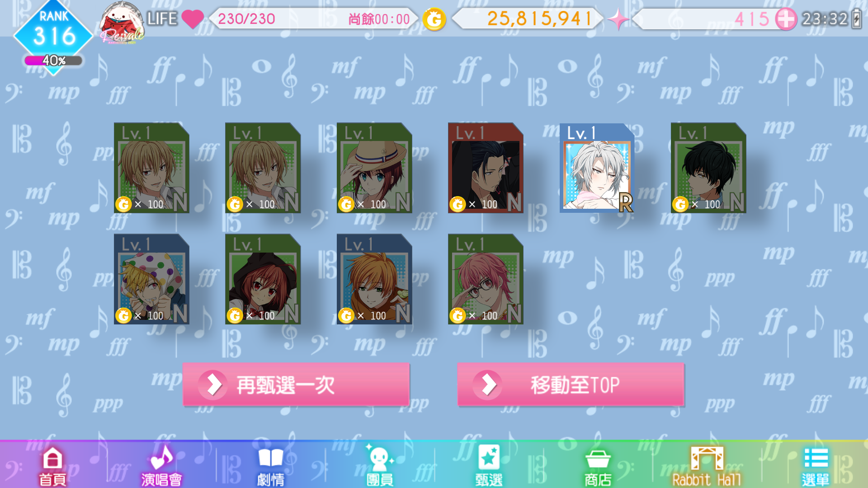Click 移動至TOP button
Screen dimensions: 868x488
point(571,385)
